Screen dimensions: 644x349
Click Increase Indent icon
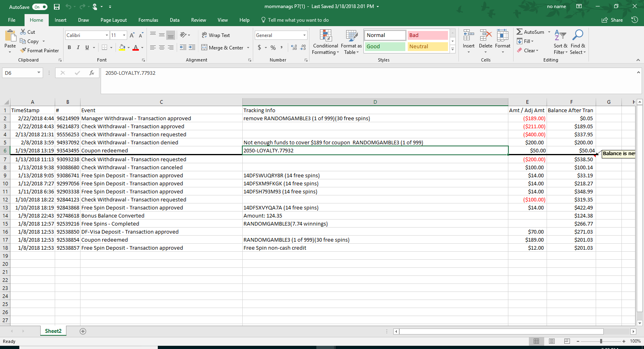(192, 47)
